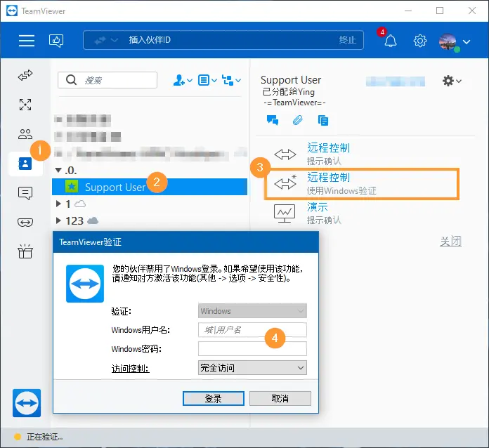Open the Meeting sidebar icon
The image size is (489, 448).
(x=25, y=134)
